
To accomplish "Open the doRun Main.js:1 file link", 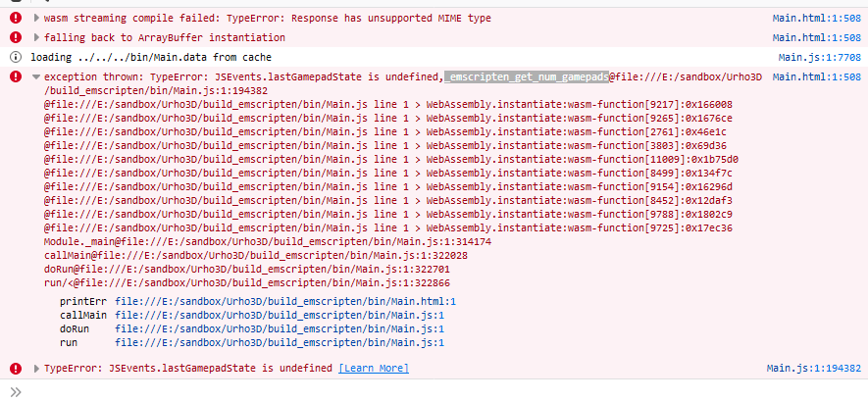I will 280,328.
